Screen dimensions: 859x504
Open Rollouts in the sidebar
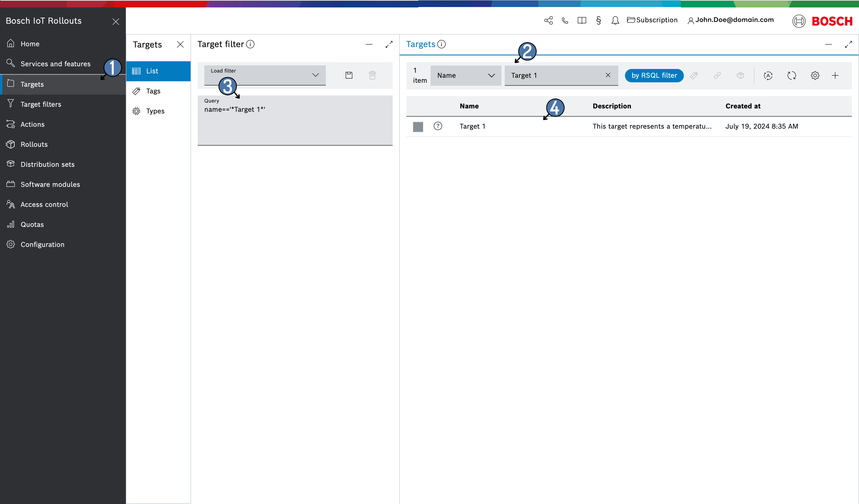34,144
